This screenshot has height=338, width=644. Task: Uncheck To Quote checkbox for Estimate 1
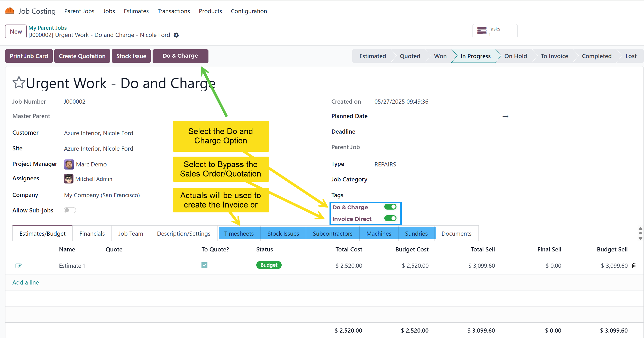[204, 265]
